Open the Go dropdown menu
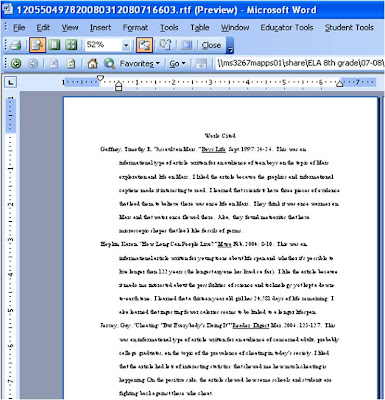Viewport: 385px width, 400px height. click(x=177, y=63)
